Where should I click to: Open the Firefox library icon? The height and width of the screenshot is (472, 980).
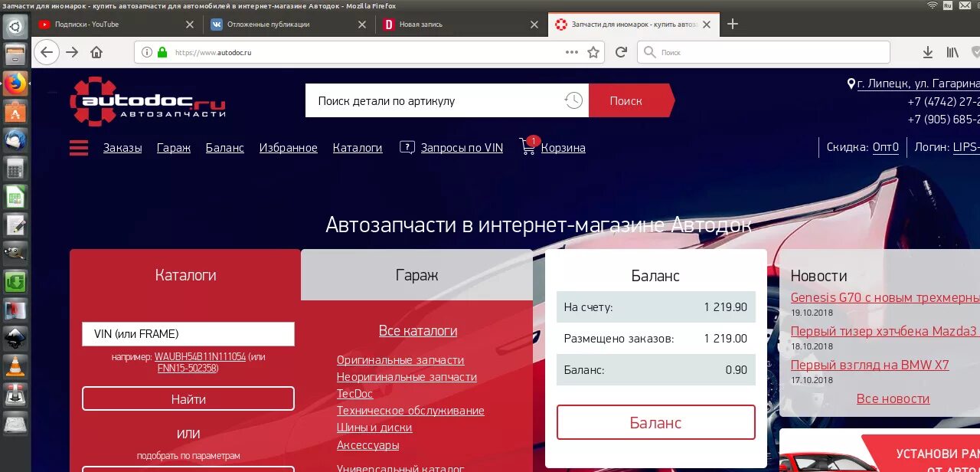pos(952,52)
